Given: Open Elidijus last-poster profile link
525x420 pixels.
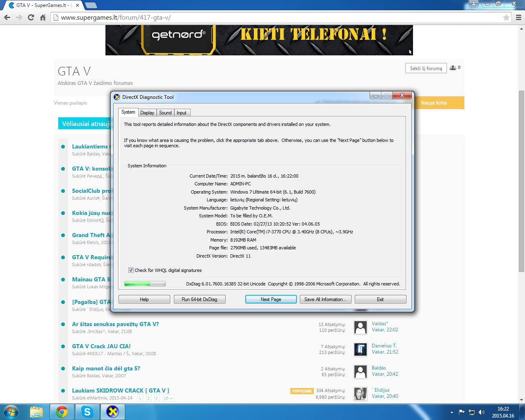Looking at the screenshot, I should pyautogui.click(x=381, y=390).
